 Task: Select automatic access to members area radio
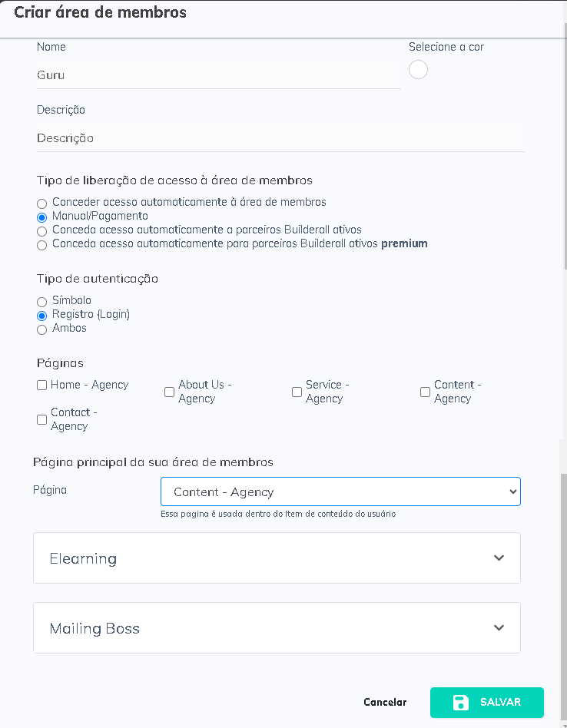(x=42, y=204)
